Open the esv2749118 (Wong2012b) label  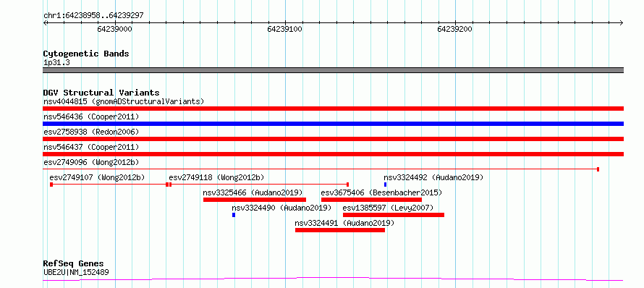tap(216, 177)
